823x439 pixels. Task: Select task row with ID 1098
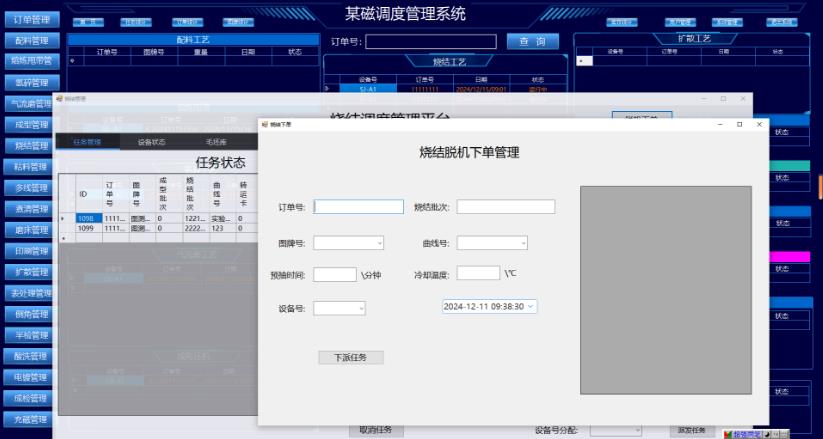(x=89, y=218)
